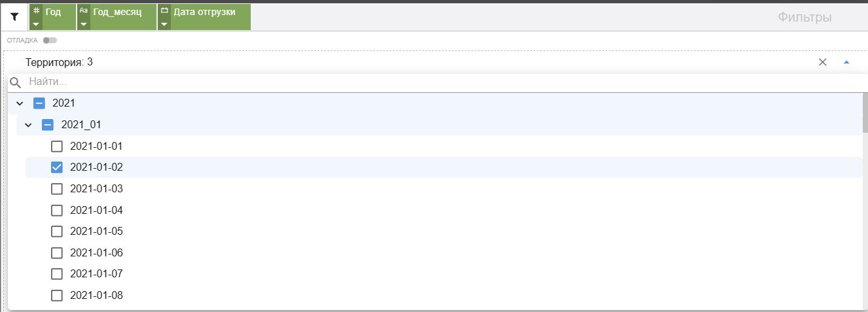Click the calendar icon on Дата отгрузки
Screen dimensions: 868x312
click(164, 10)
